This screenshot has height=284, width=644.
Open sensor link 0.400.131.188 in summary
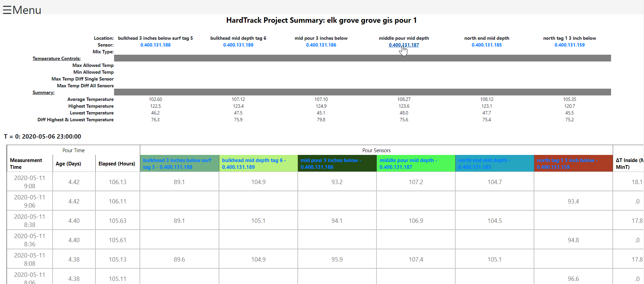[155, 45]
